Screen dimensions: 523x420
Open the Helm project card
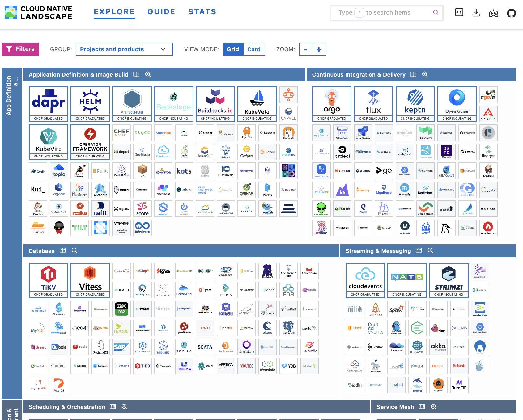90,104
